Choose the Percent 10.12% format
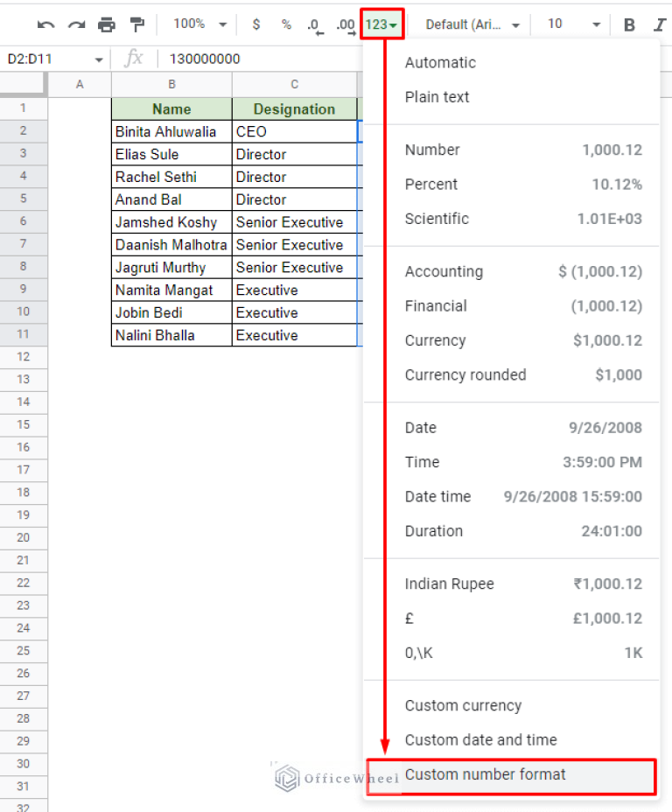This screenshot has width=672, height=812. click(x=512, y=185)
